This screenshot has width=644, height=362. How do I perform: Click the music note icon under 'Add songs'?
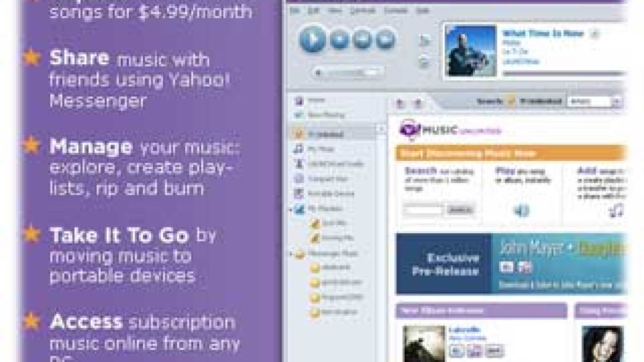tap(616, 210)
